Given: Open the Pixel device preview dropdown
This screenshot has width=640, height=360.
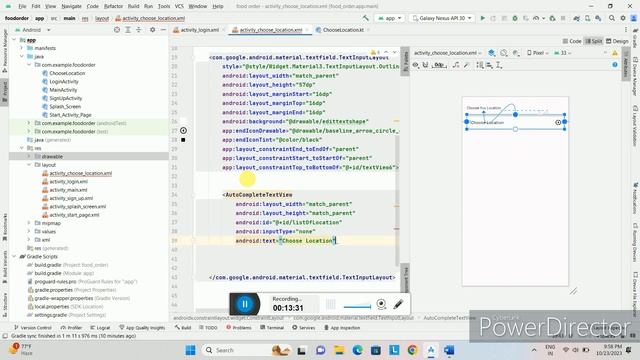Looking at the screenshot, I should point(537,53).
